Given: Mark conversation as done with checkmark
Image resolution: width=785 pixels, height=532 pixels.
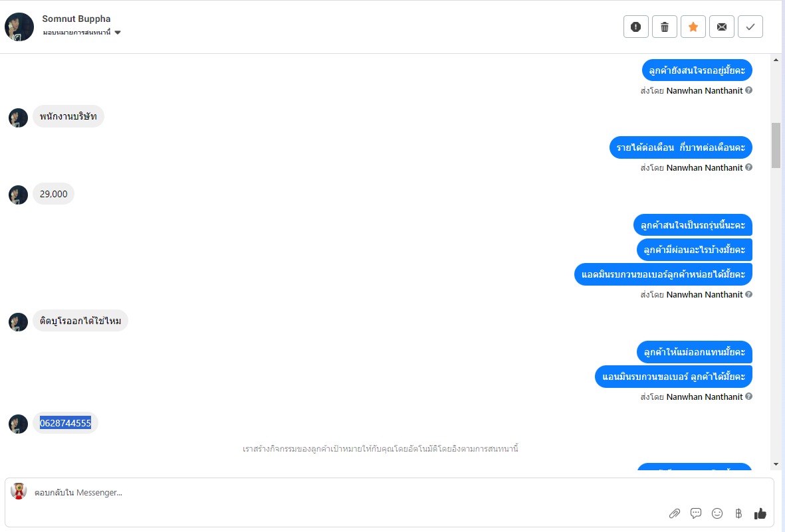Looking at the screenshot, I should tap(750, 27).
